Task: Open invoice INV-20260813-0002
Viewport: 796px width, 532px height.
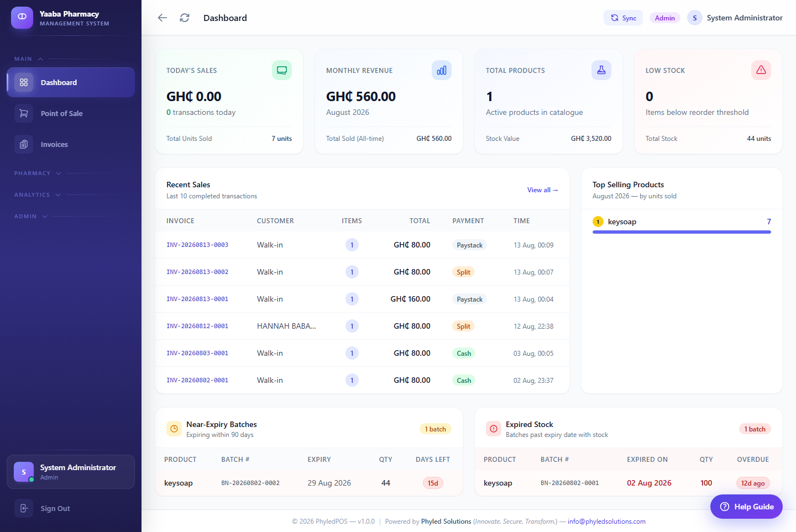Action: 197,272
